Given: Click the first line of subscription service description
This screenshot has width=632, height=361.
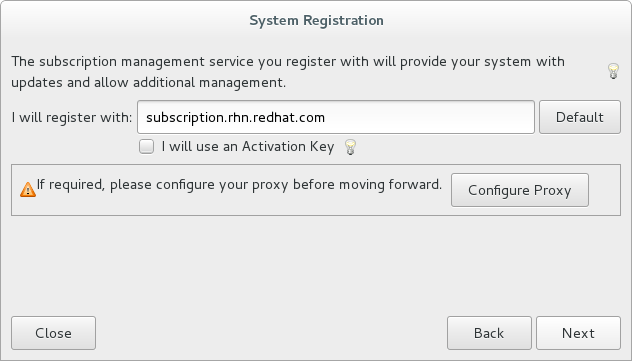Looking at the screenshot, I should [288, 62].
